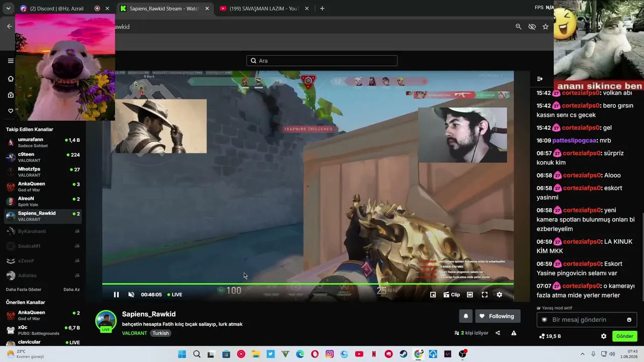Open offline channel ByKarahanli
The width and height of the screenshot is (644, 362).
pyautogui.click(x=43, y=231)
